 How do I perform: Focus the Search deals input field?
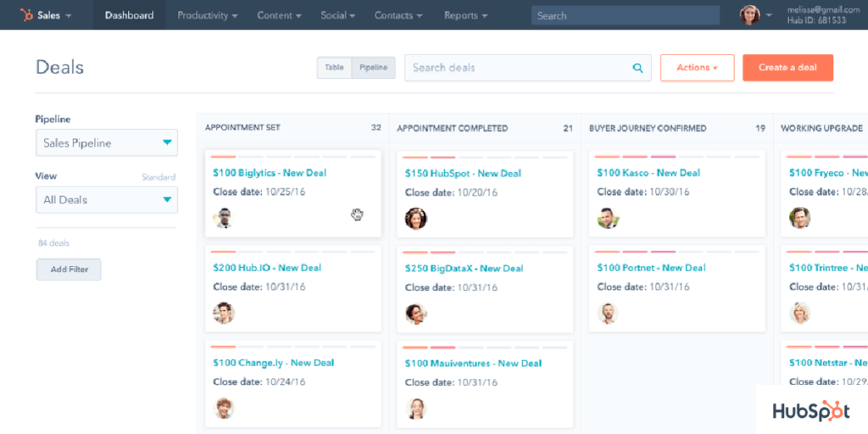pos(528,68)
